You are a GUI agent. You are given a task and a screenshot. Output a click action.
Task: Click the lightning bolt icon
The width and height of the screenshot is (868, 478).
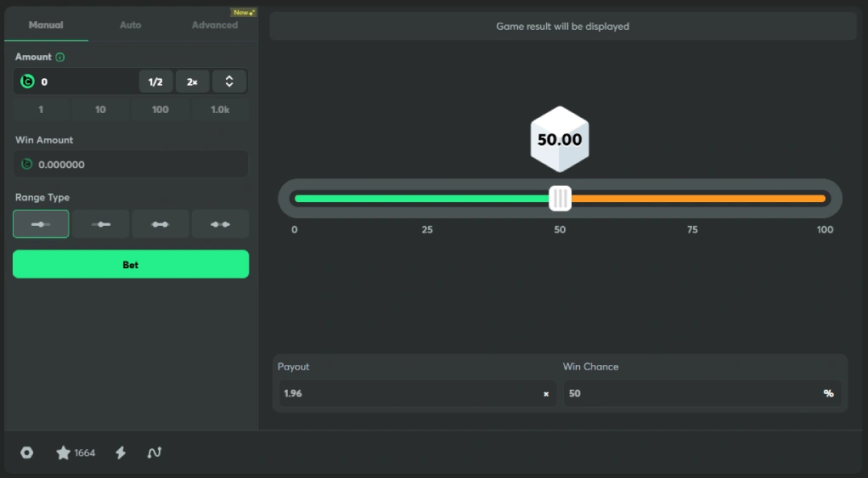click(120, 453)
